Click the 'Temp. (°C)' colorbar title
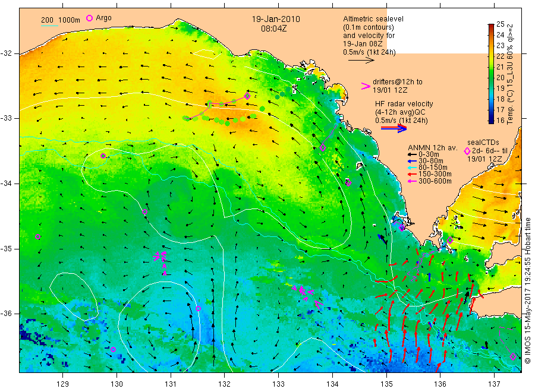 (x=510, y=107)
